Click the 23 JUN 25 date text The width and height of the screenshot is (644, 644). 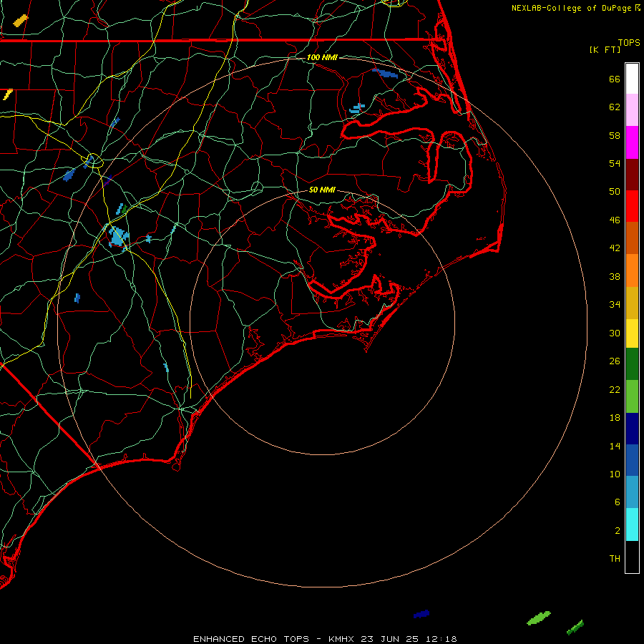[x=389, y=639]
